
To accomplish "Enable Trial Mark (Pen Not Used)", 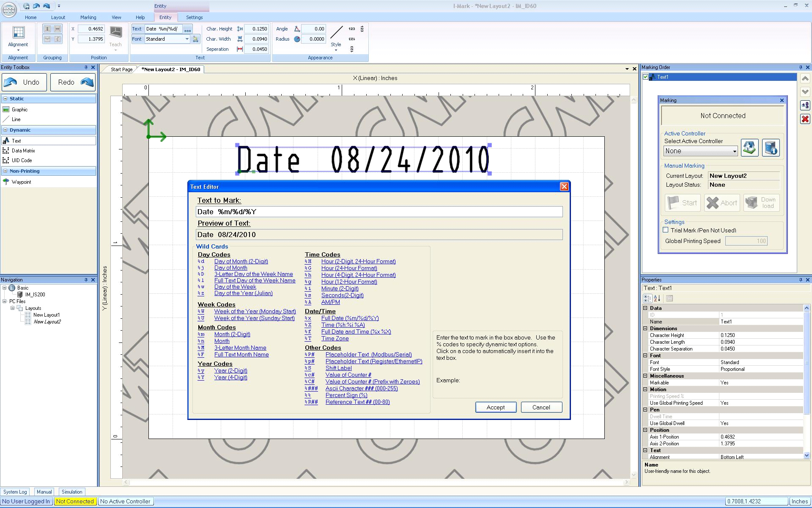I will (x=666, y=230).
